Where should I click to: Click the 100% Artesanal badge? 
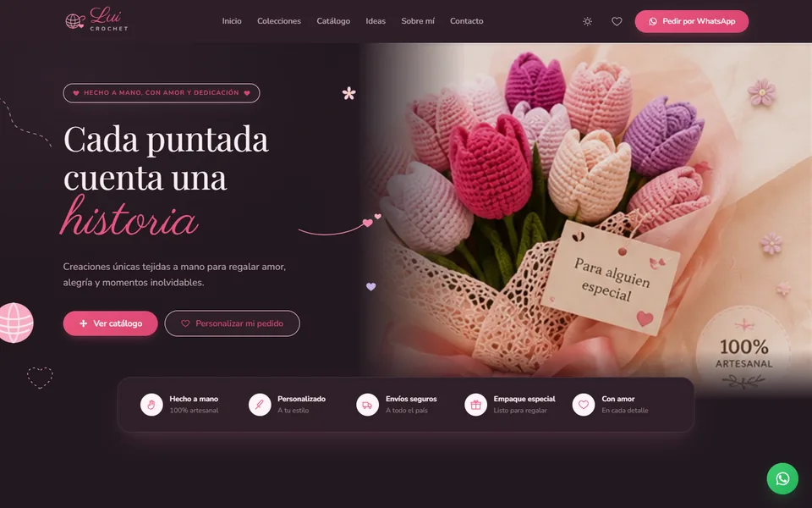743,352
